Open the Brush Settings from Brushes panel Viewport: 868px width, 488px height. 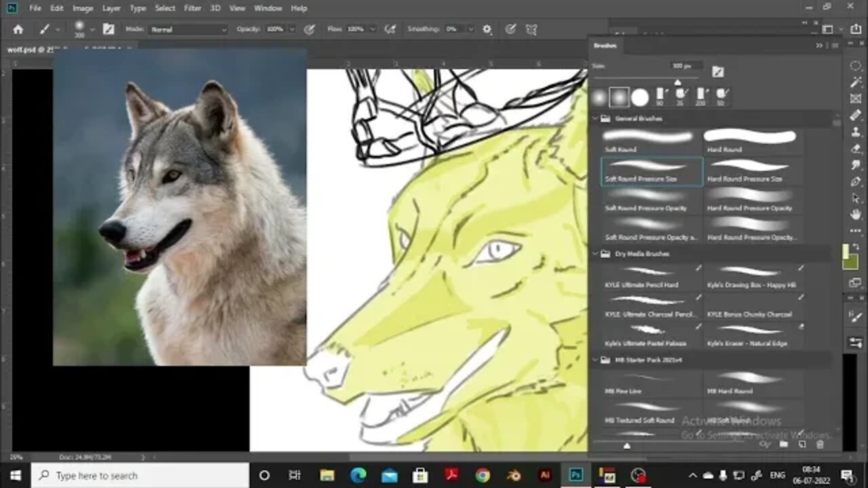tap(717, 71)
